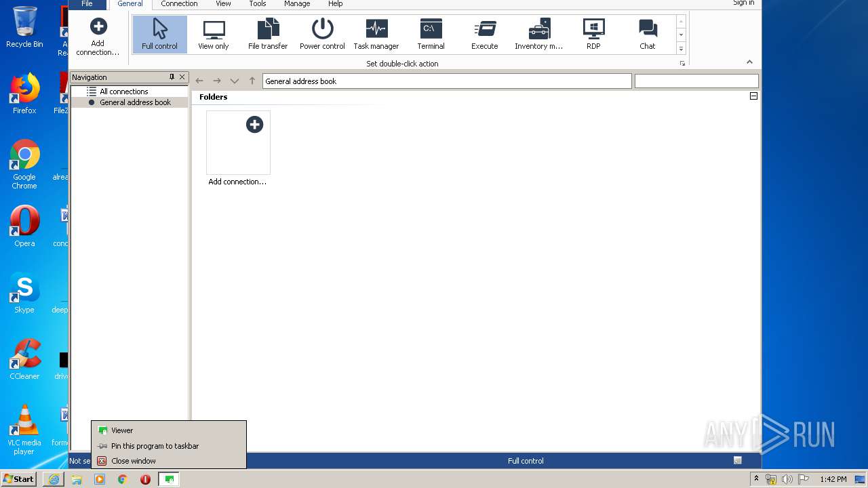Choose the Terminal mode icon
This screenshot has height=488, width=868.
431,35
